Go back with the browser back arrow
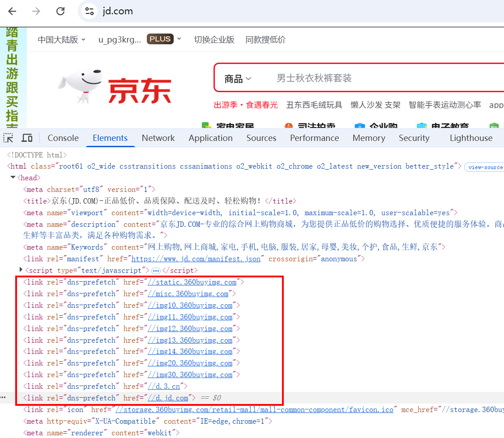This screenshot has width=504, height=438. point(12,11)
